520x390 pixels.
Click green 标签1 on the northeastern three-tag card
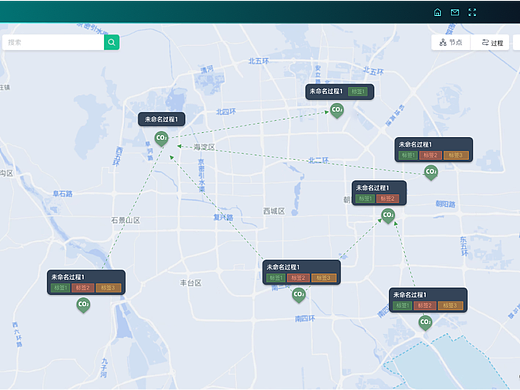point(408,155)
